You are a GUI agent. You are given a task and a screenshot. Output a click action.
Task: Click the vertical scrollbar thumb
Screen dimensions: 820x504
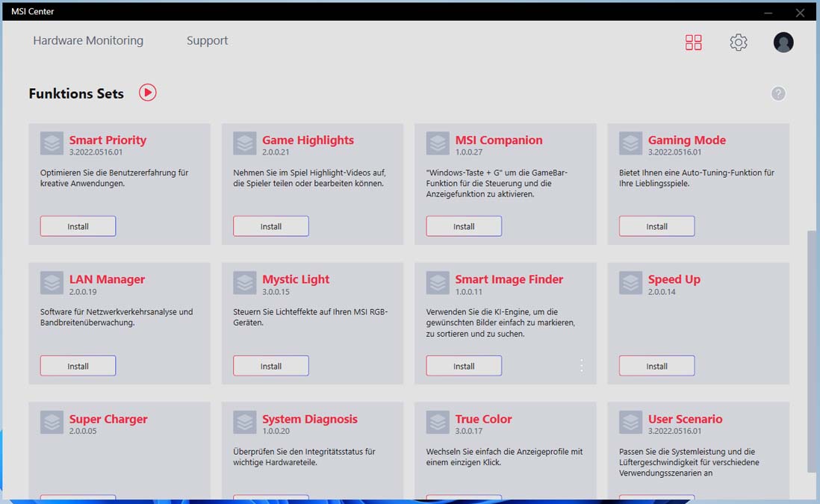811,352
